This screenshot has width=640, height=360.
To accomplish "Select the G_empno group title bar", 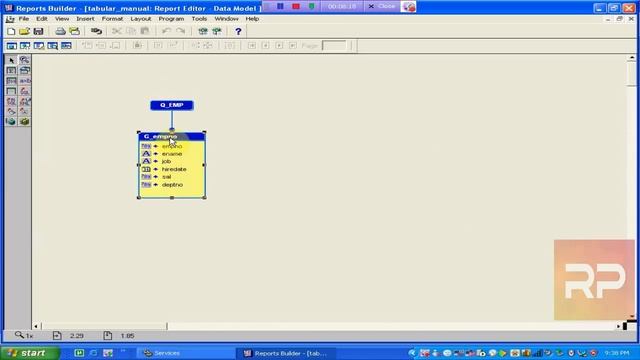I will pos(171,136).
